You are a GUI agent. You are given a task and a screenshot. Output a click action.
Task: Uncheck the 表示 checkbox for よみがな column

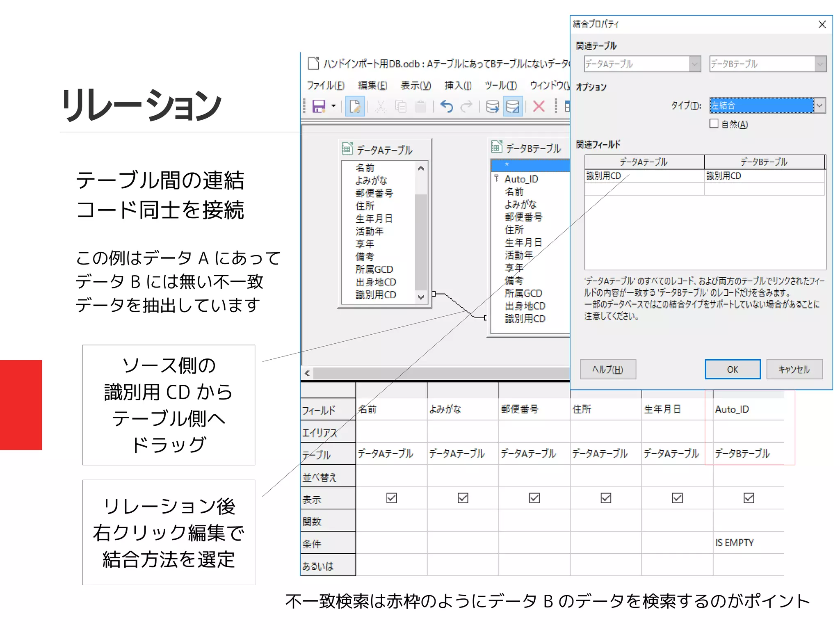pyautogui.click(x=463, y=498)
